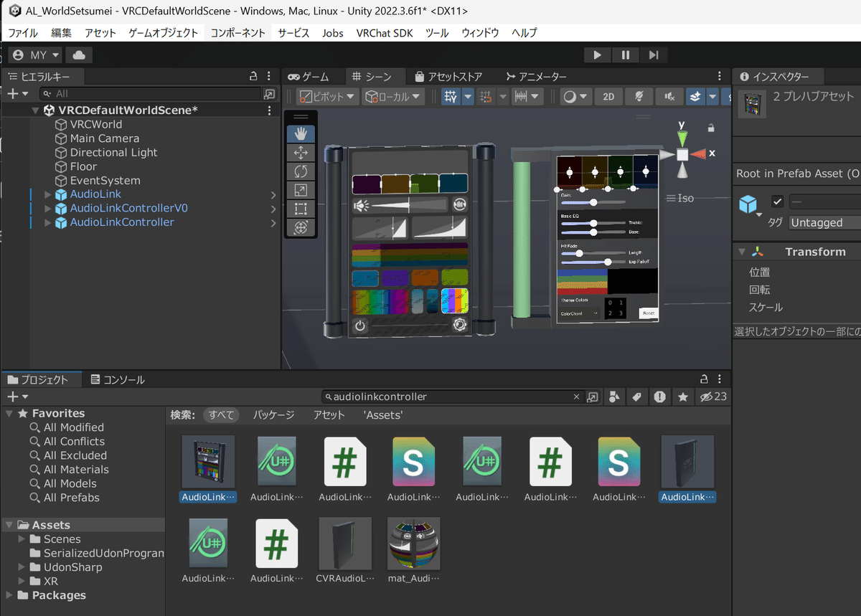Toggle grid snapping in scene toolbar

[x=486, y=97]
